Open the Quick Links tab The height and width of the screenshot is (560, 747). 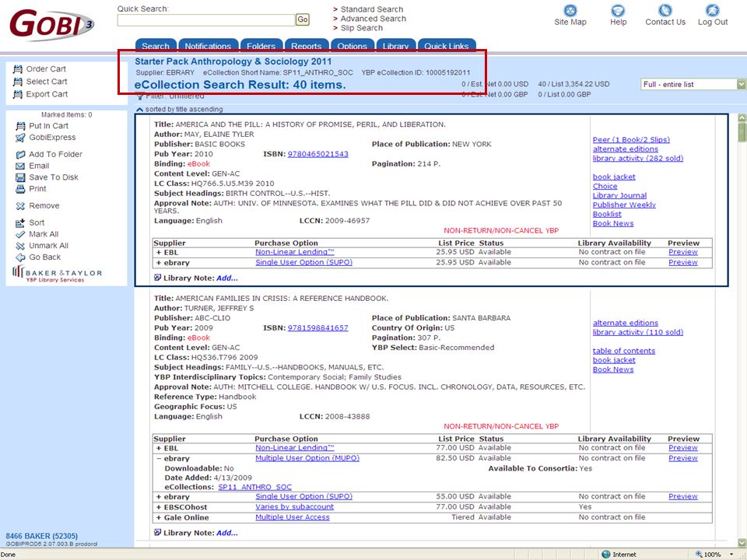[x=447, y=45]
